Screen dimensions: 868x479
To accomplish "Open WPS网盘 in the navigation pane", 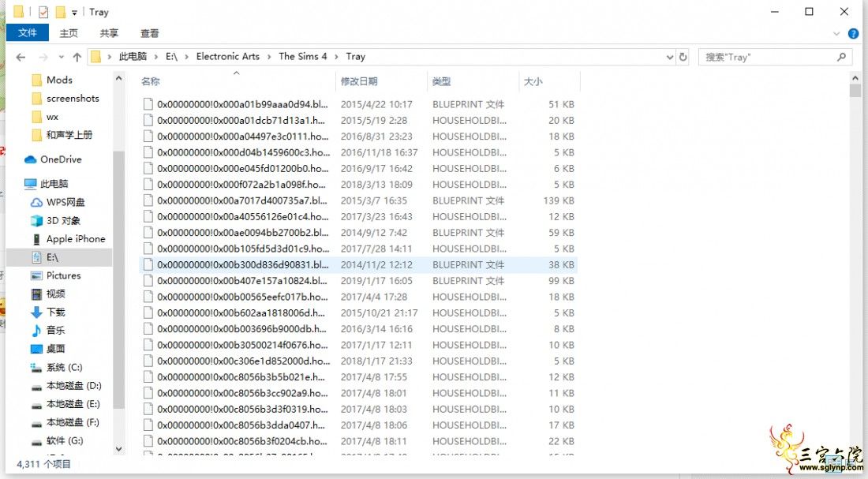I will pos(65,202).
